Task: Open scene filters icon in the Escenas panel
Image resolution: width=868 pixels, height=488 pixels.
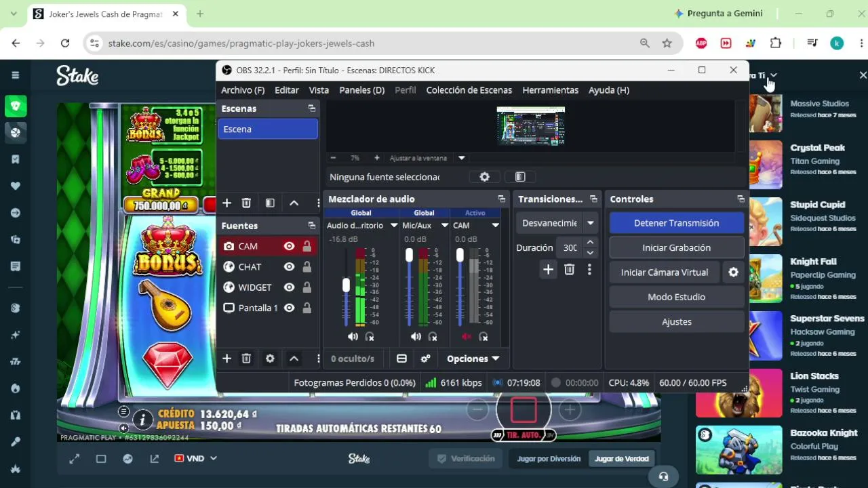Action: pyautogui.click(x=270, y=203)
